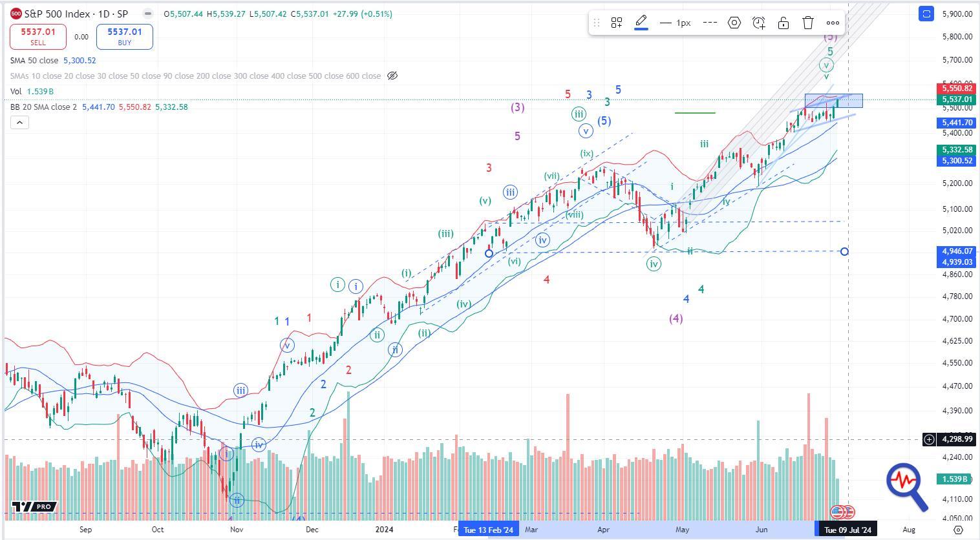Change line color with pencil tool

point(641,23)
